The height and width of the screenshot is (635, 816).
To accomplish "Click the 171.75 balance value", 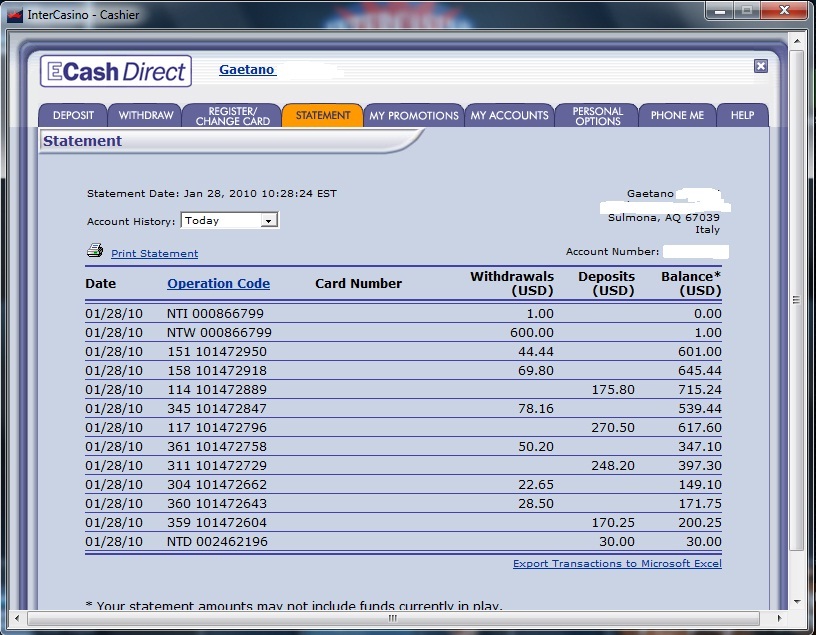I will 700,503.
